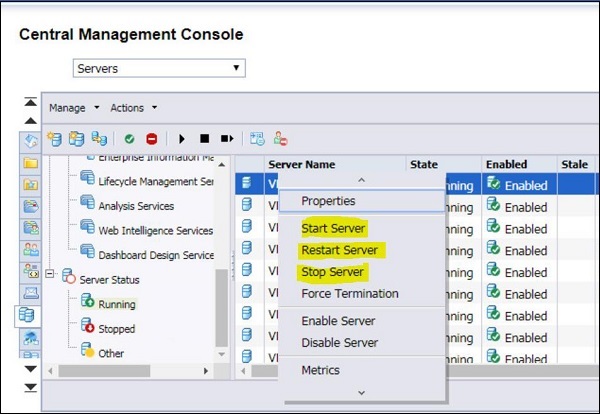Click the Restart server toolbar icon
This screenshot has width=600, height=414.
pyautogui.click(x=227, y=139)
